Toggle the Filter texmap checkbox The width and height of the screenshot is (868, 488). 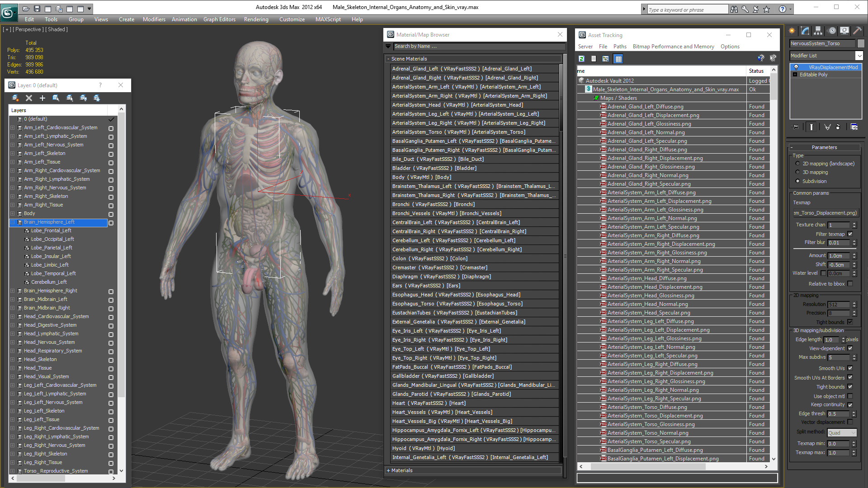tap(850, 234)
